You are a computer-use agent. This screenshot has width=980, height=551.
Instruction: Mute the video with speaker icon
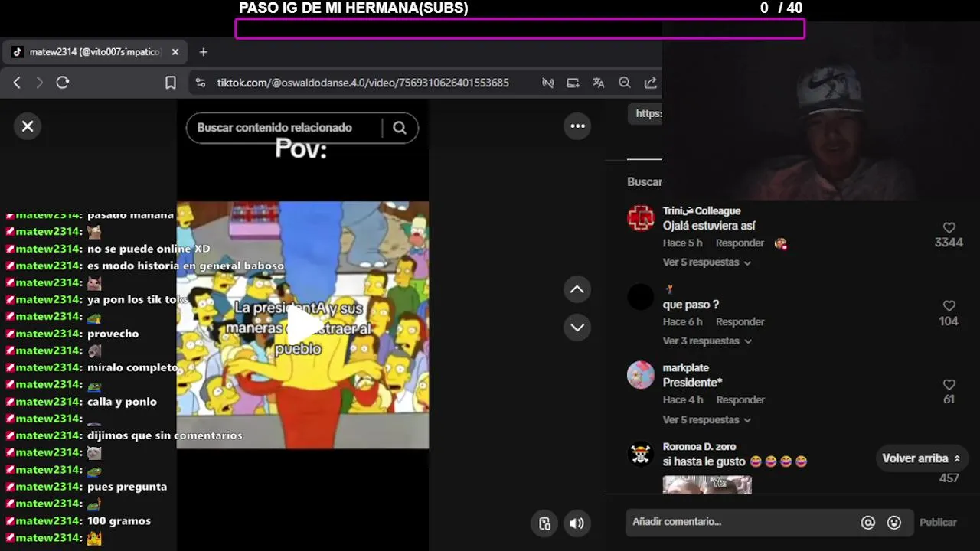577,523
